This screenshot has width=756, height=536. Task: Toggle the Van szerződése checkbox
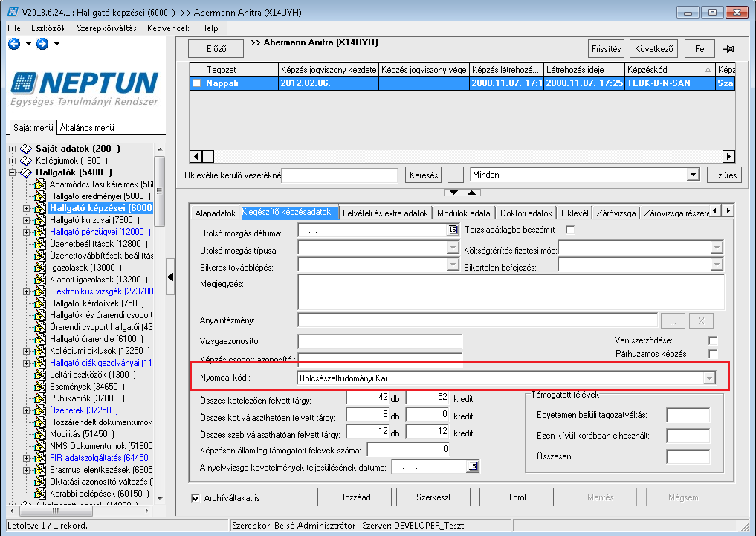pyautogui.click(x=713, y=340)
